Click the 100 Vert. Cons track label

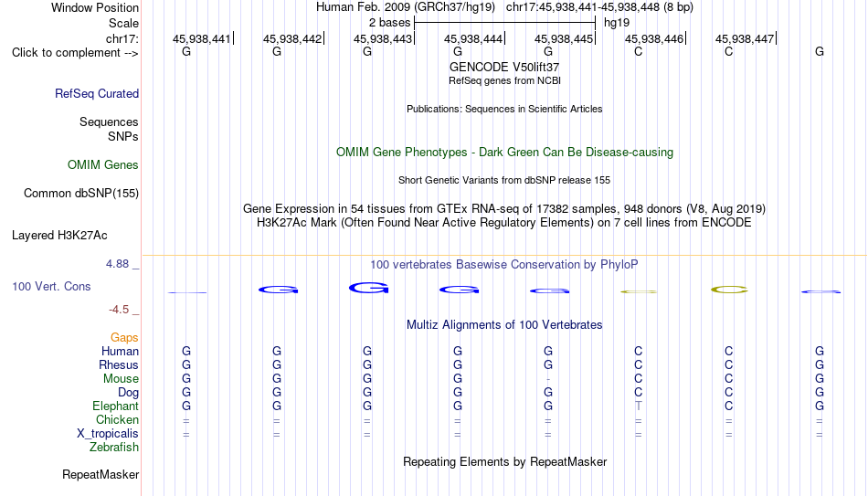51,286
